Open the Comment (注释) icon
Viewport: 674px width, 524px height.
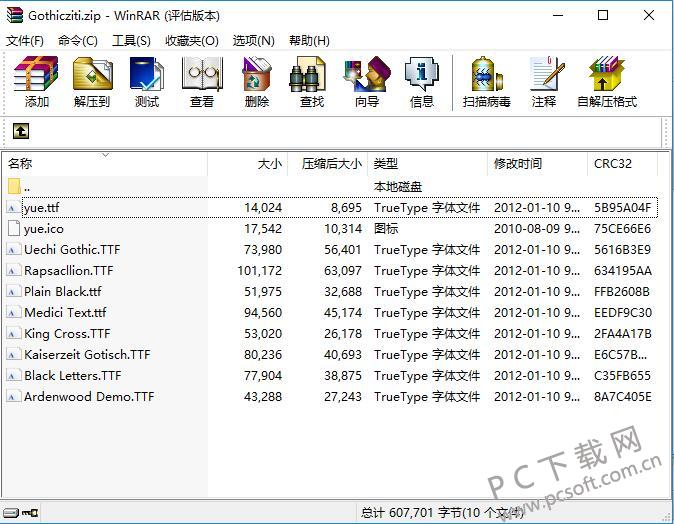coord(545,73)
